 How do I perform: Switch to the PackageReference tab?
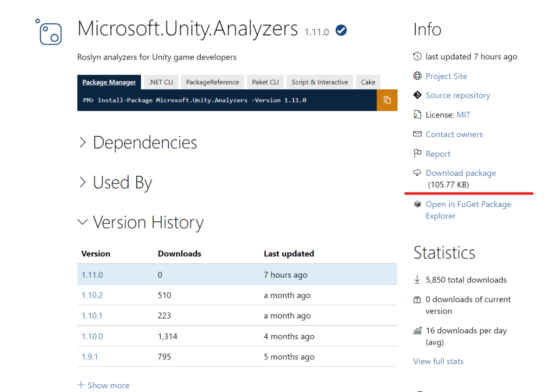[213, 82]
